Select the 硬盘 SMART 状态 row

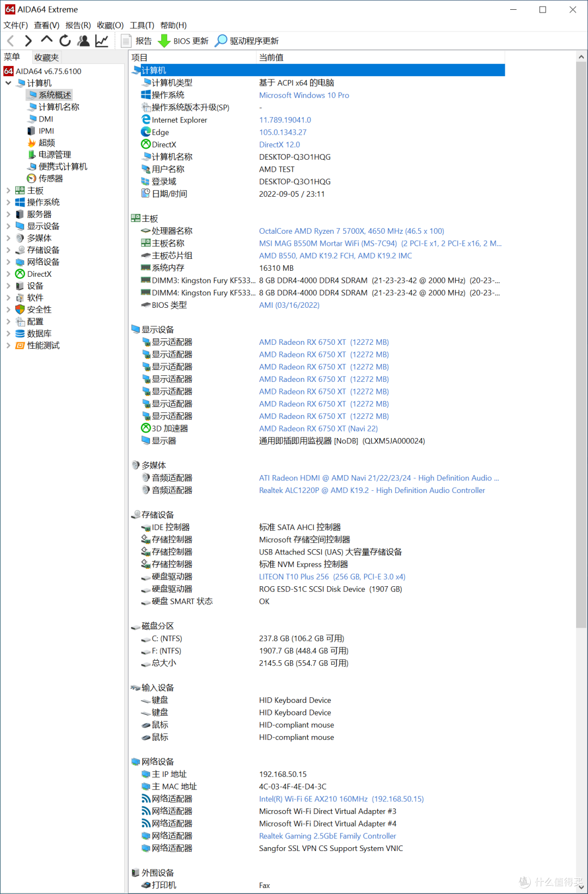(317, 601)
